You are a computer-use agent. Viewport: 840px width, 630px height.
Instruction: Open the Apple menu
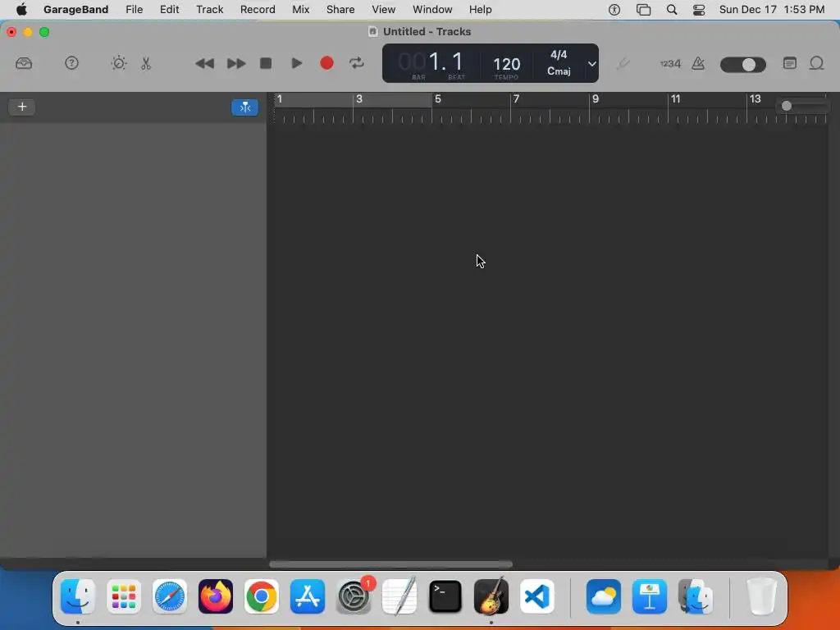(x=21, y=10)
